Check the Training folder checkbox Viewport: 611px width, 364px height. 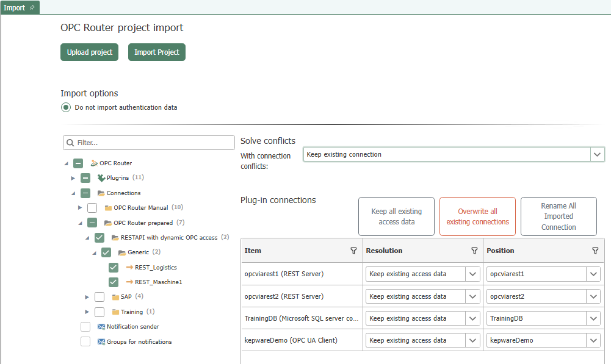[x=99, y=312]
